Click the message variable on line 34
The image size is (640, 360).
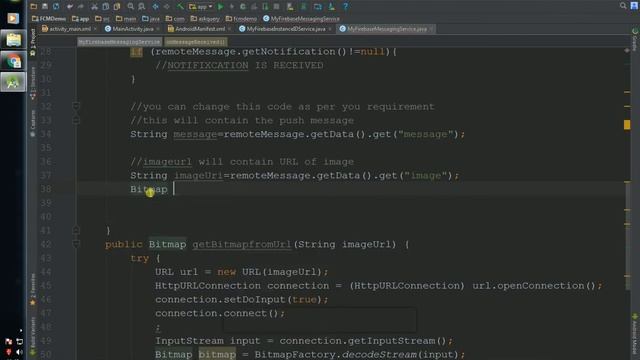click(195, 134)
